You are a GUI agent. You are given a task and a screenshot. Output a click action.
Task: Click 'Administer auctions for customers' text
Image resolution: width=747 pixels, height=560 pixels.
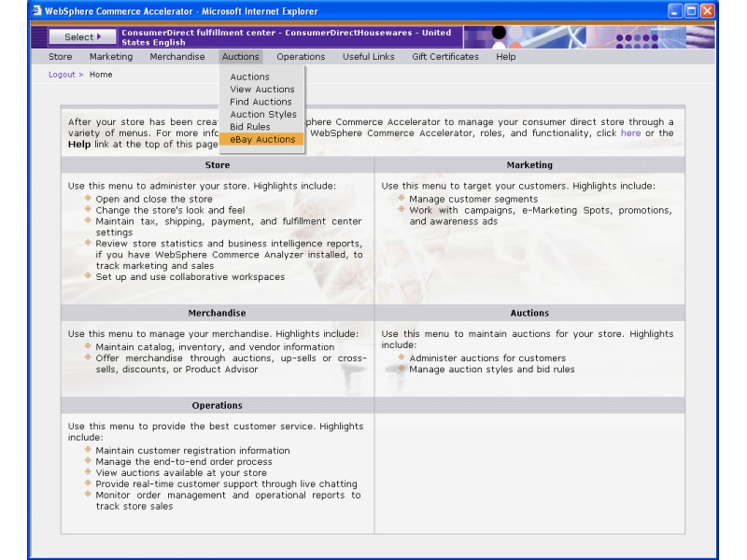tap(487, 358)
